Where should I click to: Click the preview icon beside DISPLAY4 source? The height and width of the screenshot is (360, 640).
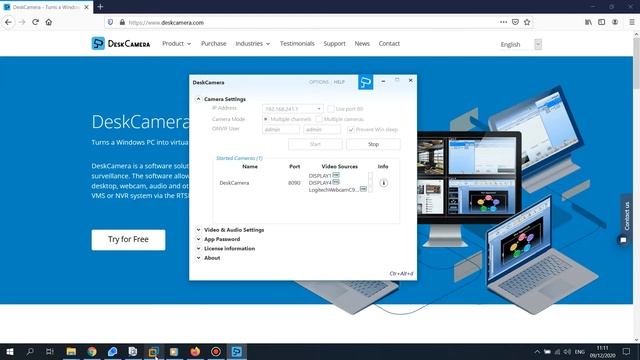[x=336, y=182]
